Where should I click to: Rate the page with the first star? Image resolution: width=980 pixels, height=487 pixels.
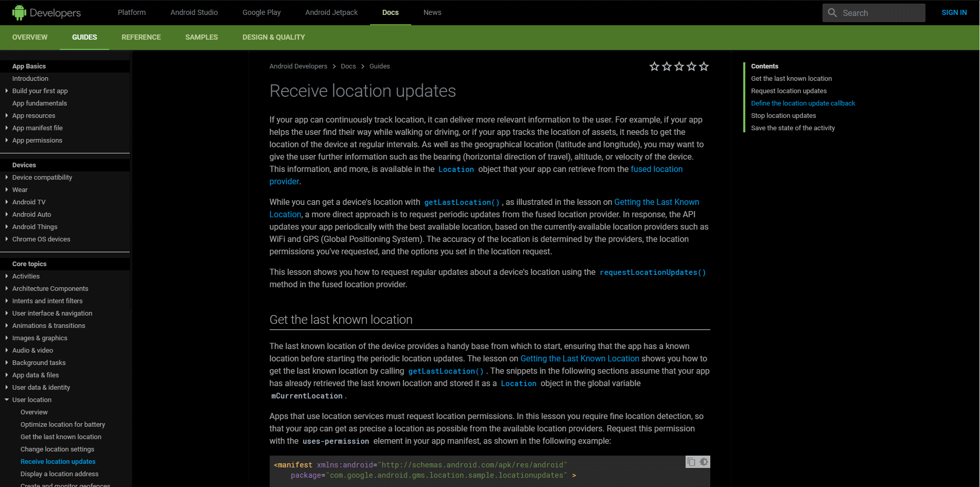655,66
